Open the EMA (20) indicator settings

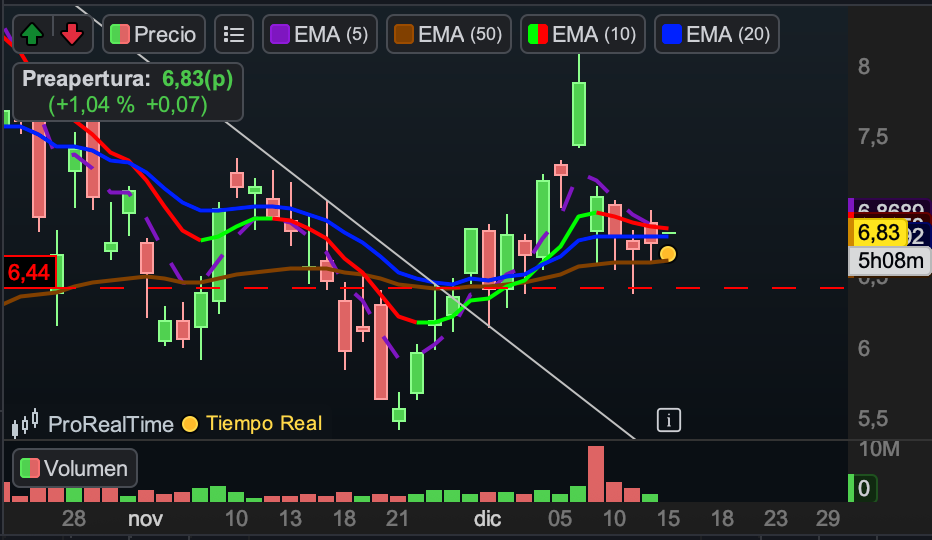pyautogui.click(x=716, y=34)
